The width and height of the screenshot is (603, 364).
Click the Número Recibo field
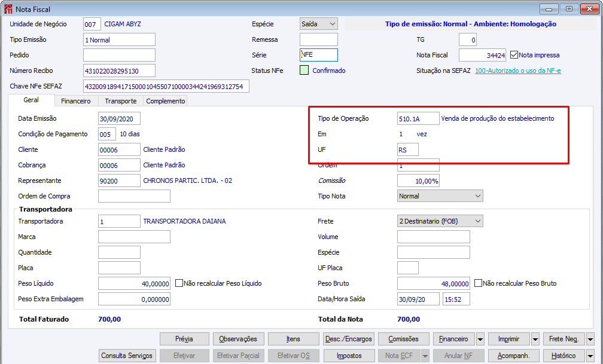coord(119,71)
